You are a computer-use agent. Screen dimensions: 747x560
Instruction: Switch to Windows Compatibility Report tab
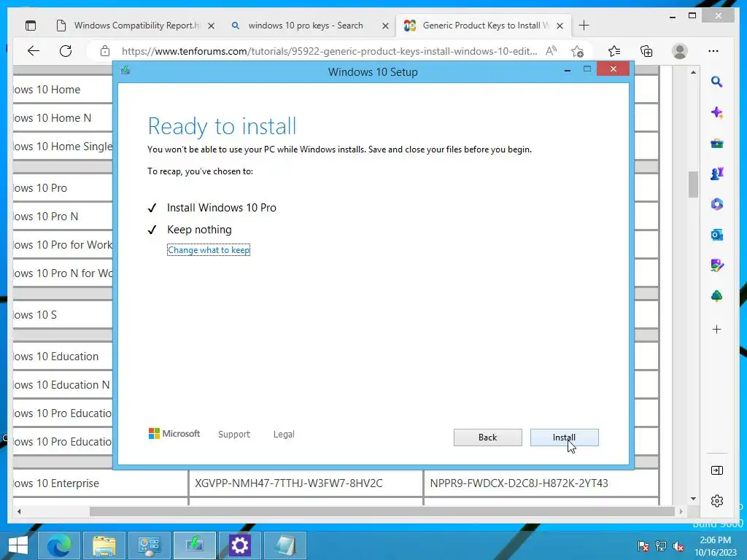(x=136, y=26)
